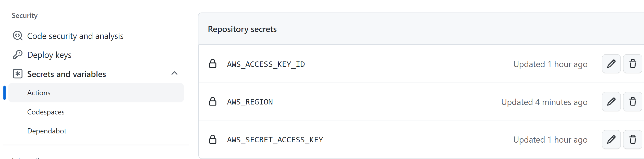Collapse the Secrets and variables chevron
Viewport: 644px width, 159px height.
(x=174, y=73)
